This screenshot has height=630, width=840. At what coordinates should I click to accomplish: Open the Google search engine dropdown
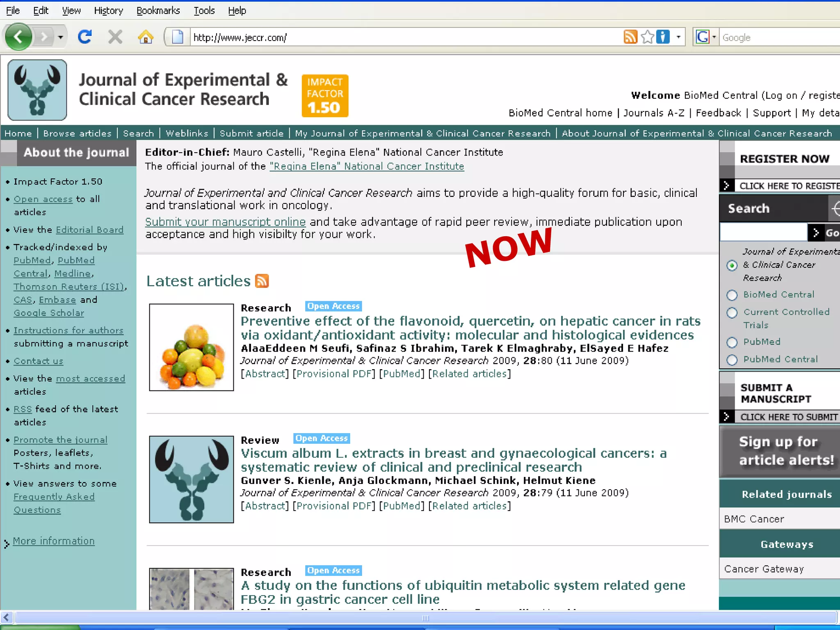(x=714, y=37)
